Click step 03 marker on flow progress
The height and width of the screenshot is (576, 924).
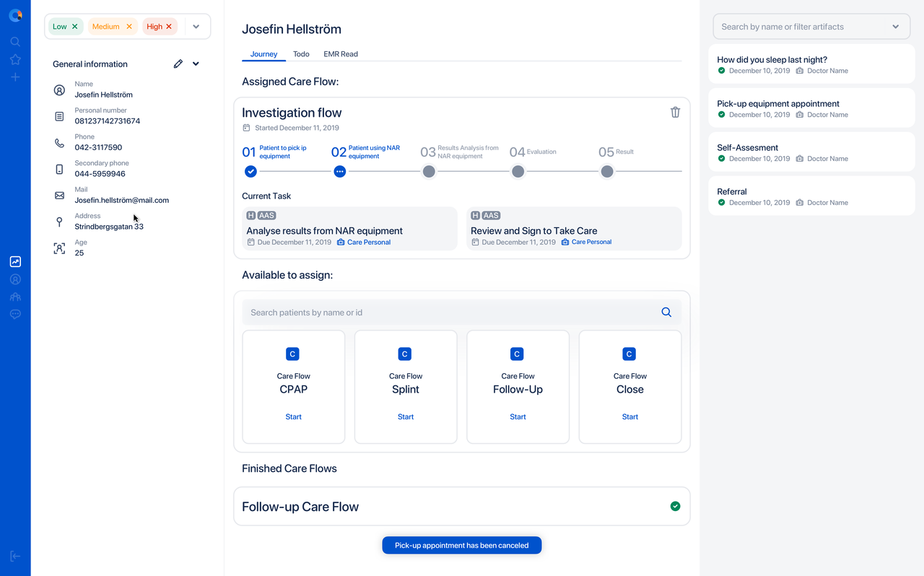point(429,171)
